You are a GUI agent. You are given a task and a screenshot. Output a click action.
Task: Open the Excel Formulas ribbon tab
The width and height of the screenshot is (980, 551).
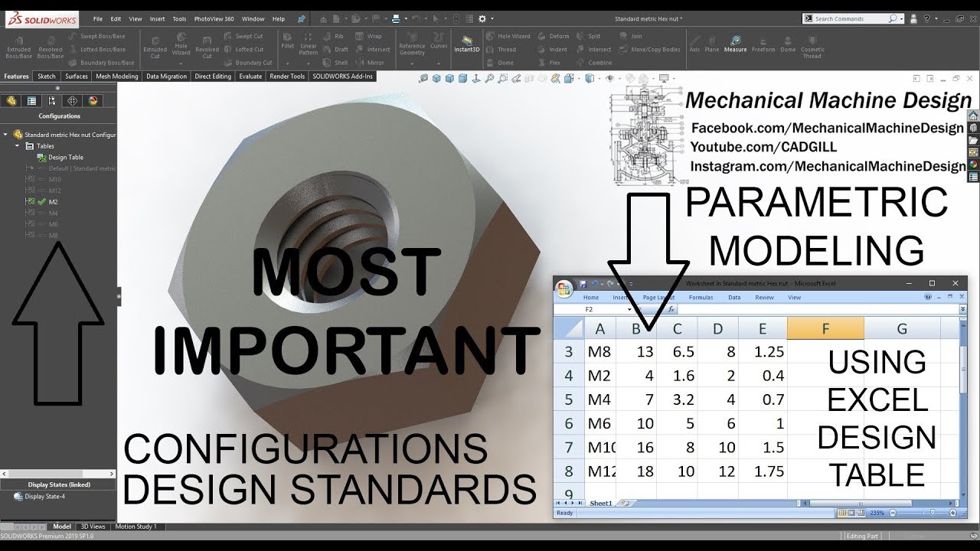click(x=701, y=298)
